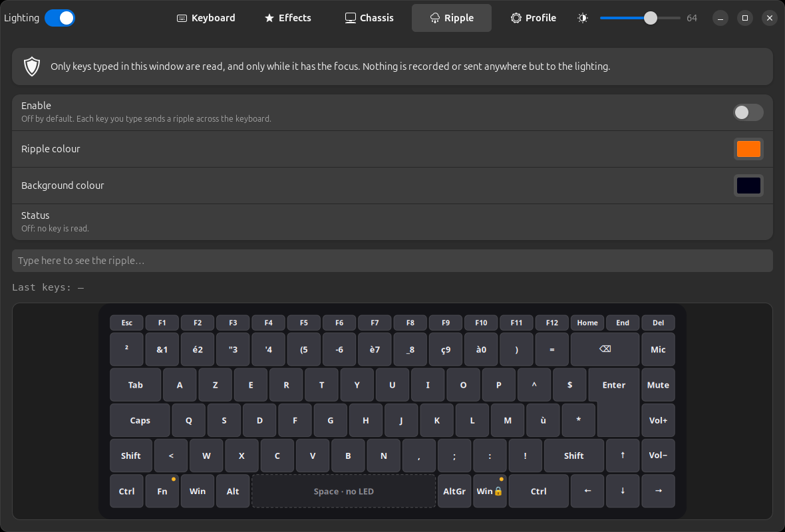Close the lighting window
The width and height of the screenshot is (785, 532).
[x=770, y=18]
